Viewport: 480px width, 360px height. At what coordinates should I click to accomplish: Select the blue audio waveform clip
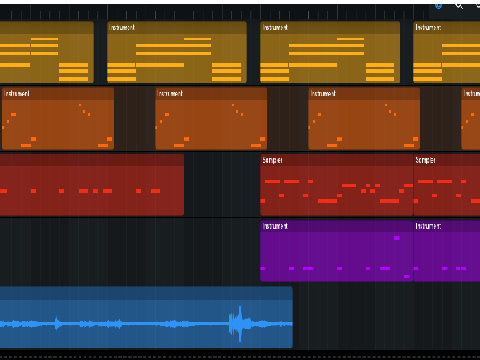146,317
